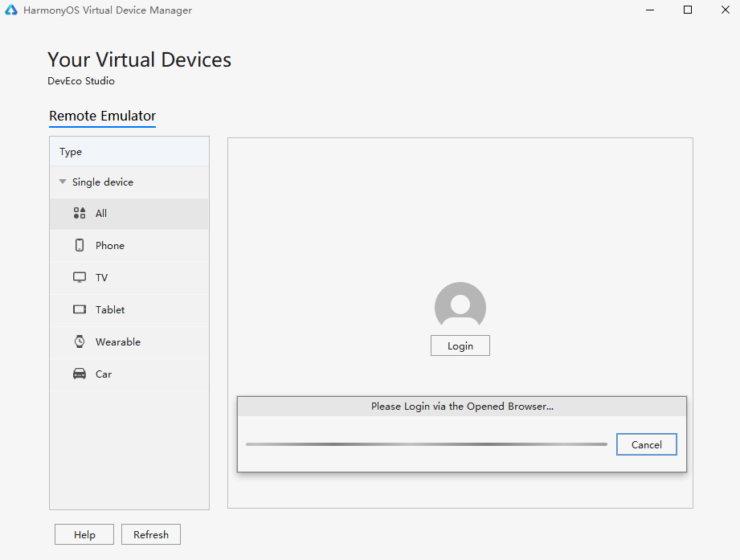
Task: Click the Please Login via the Opened Browser title
Action: (x=462, y=407)
